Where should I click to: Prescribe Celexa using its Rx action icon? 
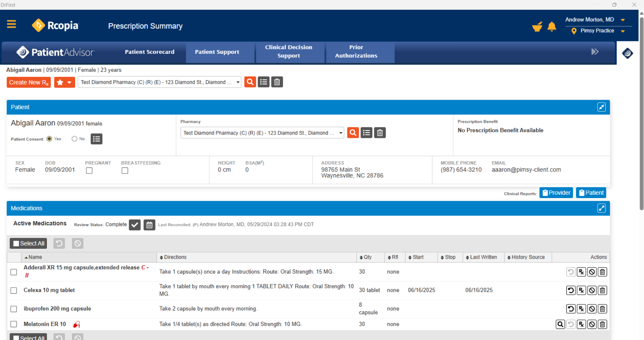coord(581,290)
